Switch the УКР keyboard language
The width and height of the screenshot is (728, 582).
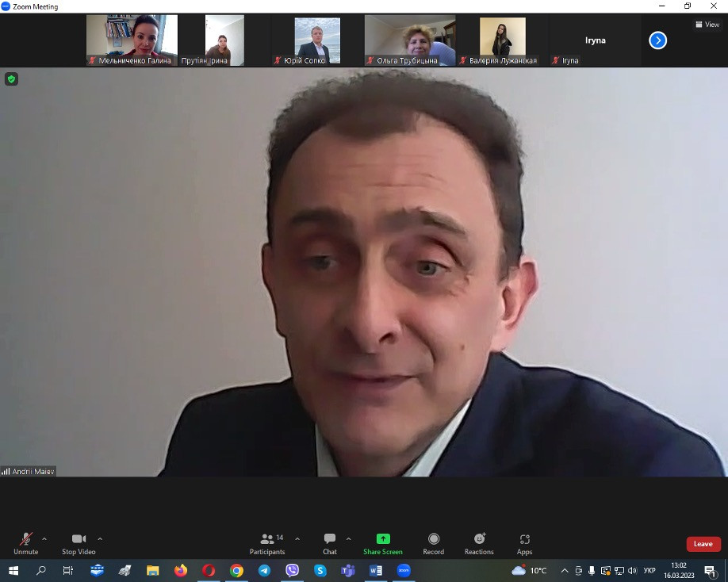pyautogui.click(x=649, y=570)
